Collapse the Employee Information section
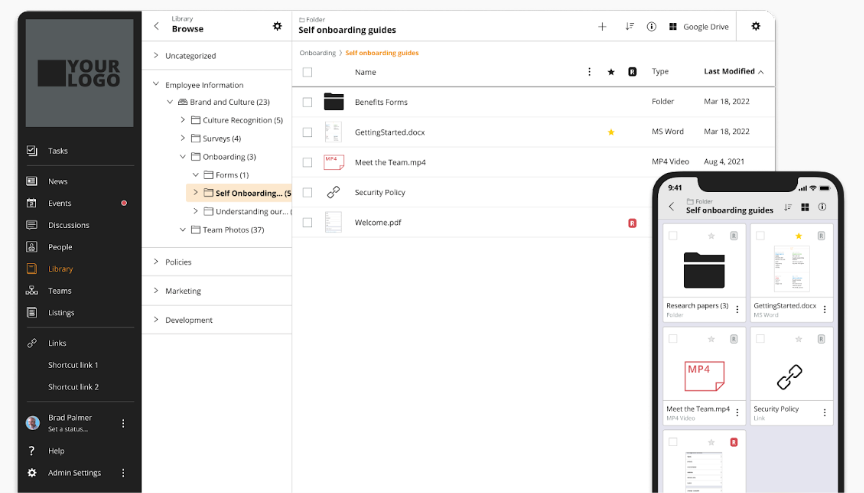 tap(156, 85)
